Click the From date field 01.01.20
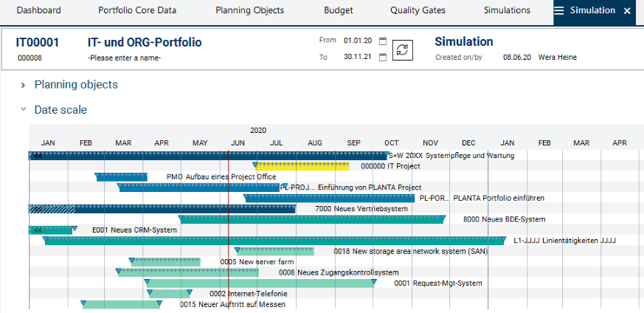The width and height of the screenshot is (644, 313). (x=357, y=41)
